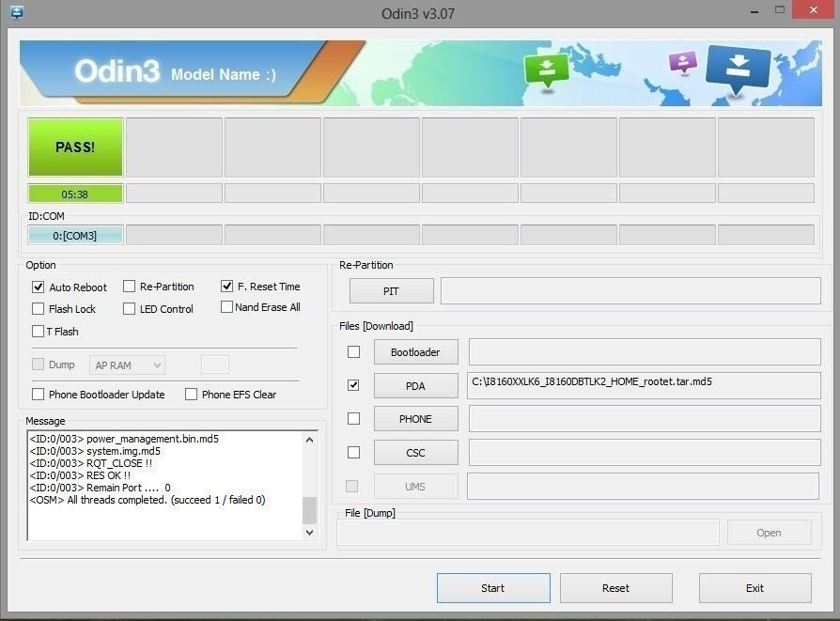Click the PHONE file path field
Screen dimensions: 840x621
coord(645,418)
